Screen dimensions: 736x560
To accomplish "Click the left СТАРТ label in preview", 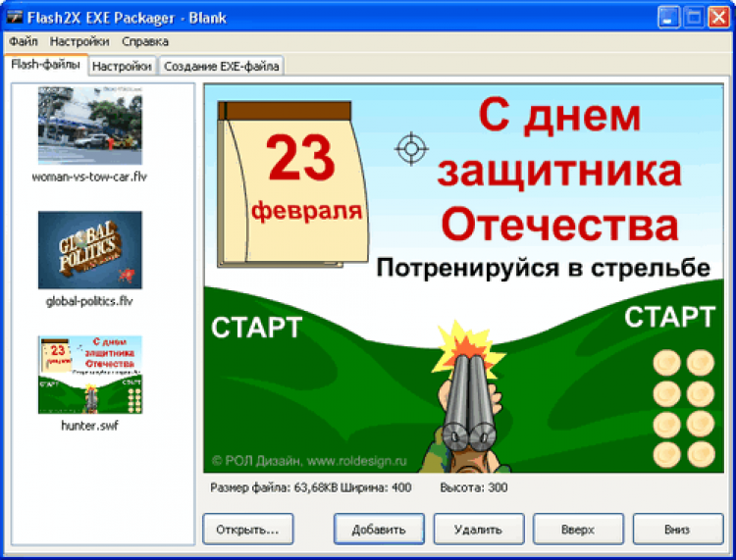I will pos(256,328).
